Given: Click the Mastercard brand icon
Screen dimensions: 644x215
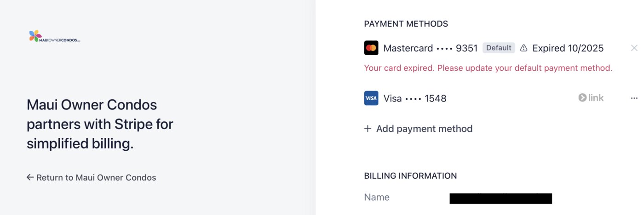Looking at the screenshot, I should pyautogui.click(x=371, y=48).
